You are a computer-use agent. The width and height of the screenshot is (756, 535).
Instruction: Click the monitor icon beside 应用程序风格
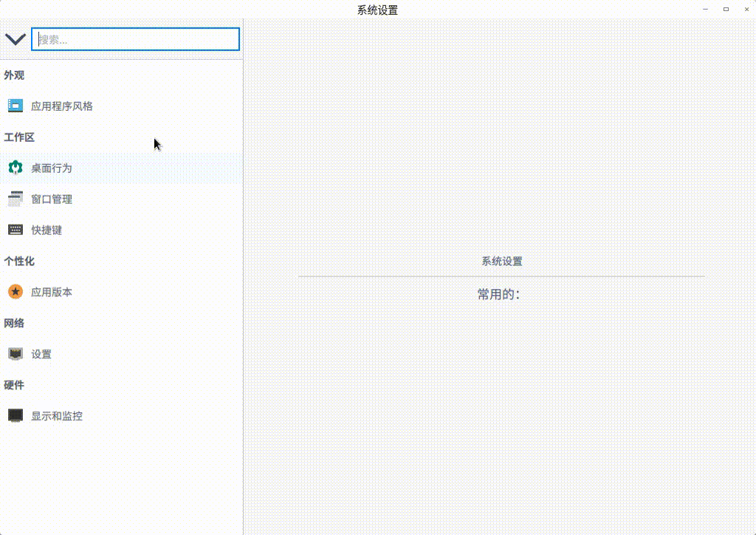pyautogui.click(x=15, y=105)
